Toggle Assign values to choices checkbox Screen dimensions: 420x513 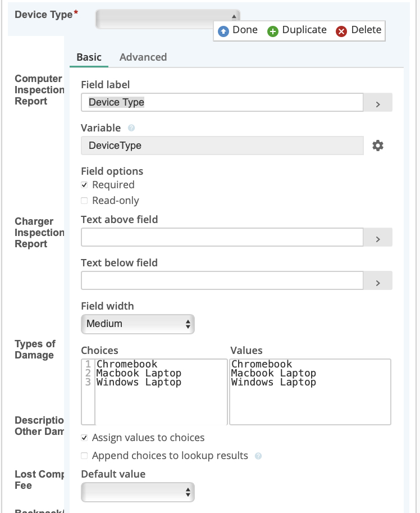(x=84, y=438)
